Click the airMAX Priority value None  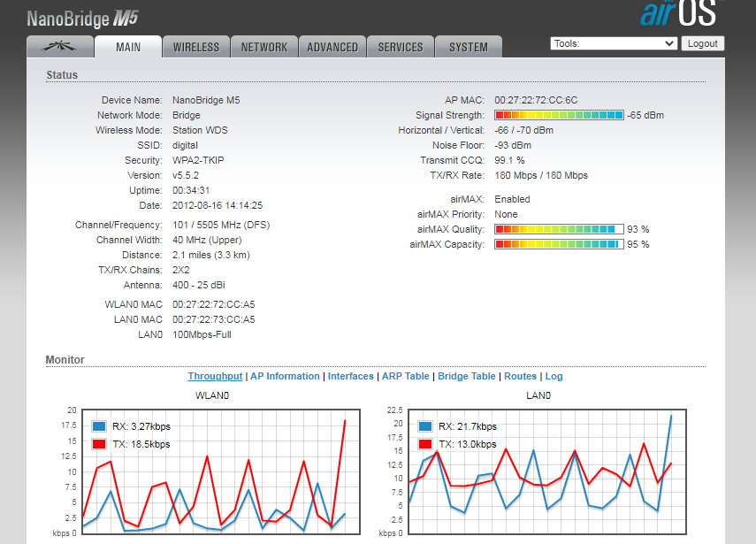point(507,214)
